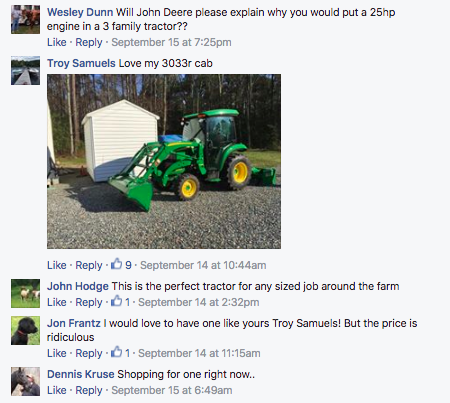Open Troy Samuels name link

pos(81,63)
